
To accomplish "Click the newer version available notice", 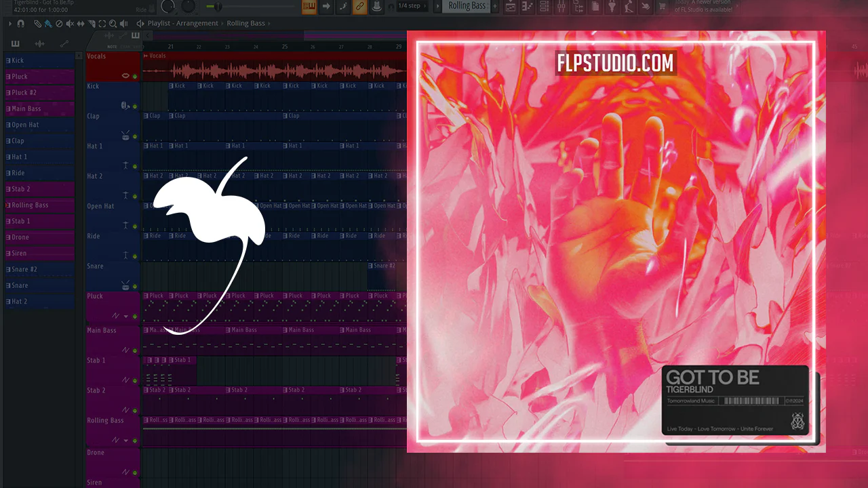I will (705, 6).
